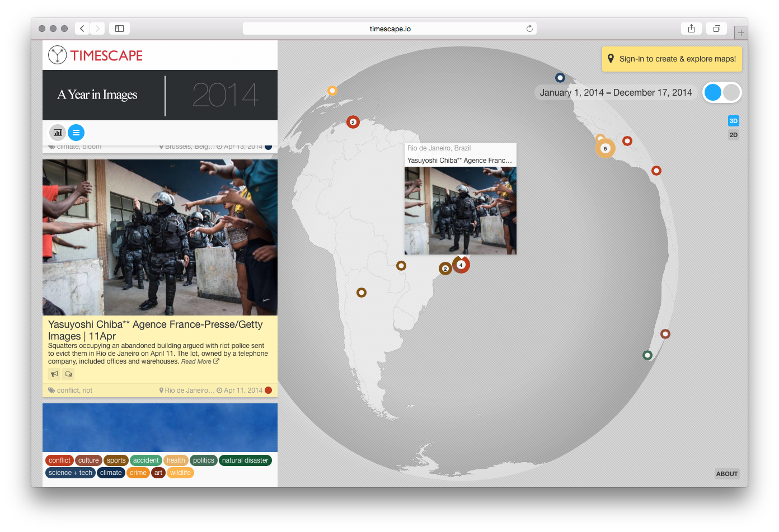Viewport: 779px width, 532px height.
Task: Enable 3D globe mode
Action: 733,121
